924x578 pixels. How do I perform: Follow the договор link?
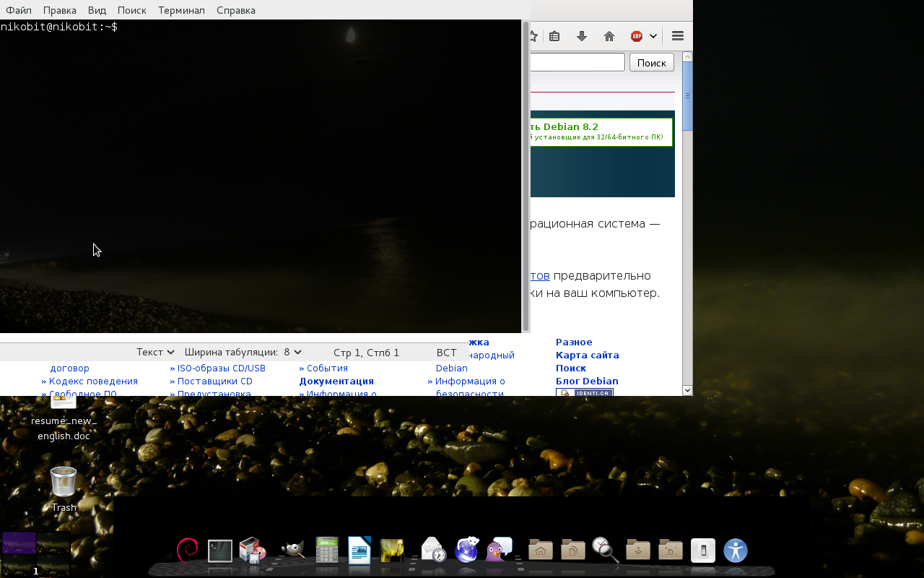tap(70, 368)
